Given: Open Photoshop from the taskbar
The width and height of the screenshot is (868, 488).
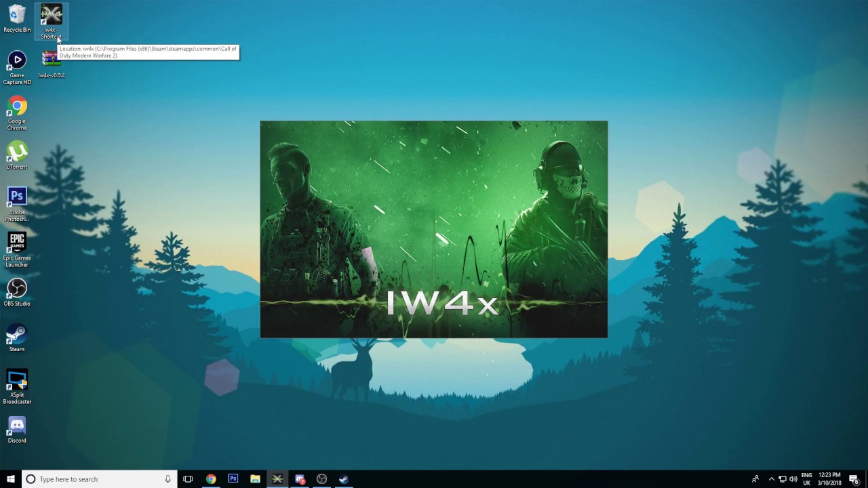Looking at the screenshot, I should coord(233,479).
